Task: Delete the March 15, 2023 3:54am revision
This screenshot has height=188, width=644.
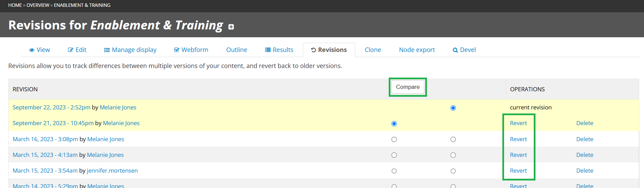Action: [x=585, y=171]
